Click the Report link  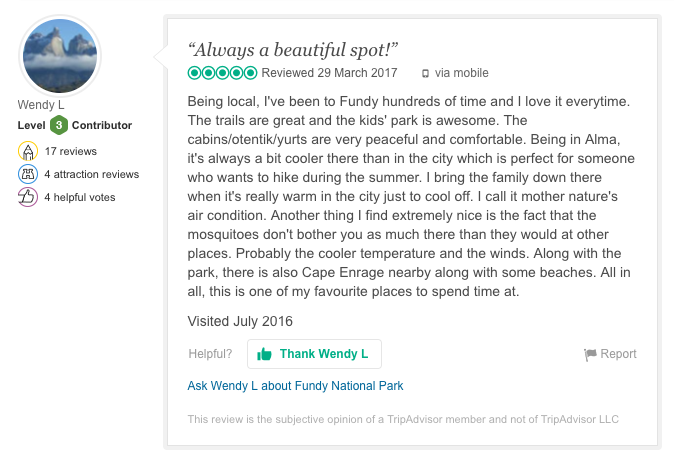point(618,354)
